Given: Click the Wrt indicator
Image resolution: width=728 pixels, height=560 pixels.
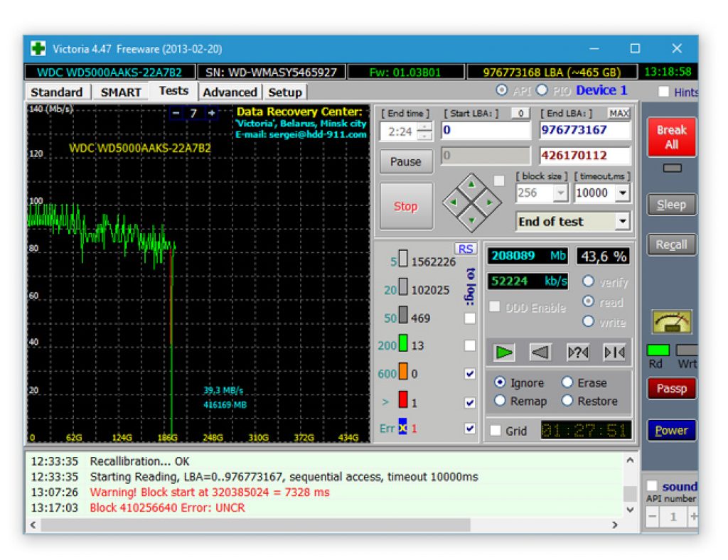Looking at the screenshot, I should pos(687,350).
